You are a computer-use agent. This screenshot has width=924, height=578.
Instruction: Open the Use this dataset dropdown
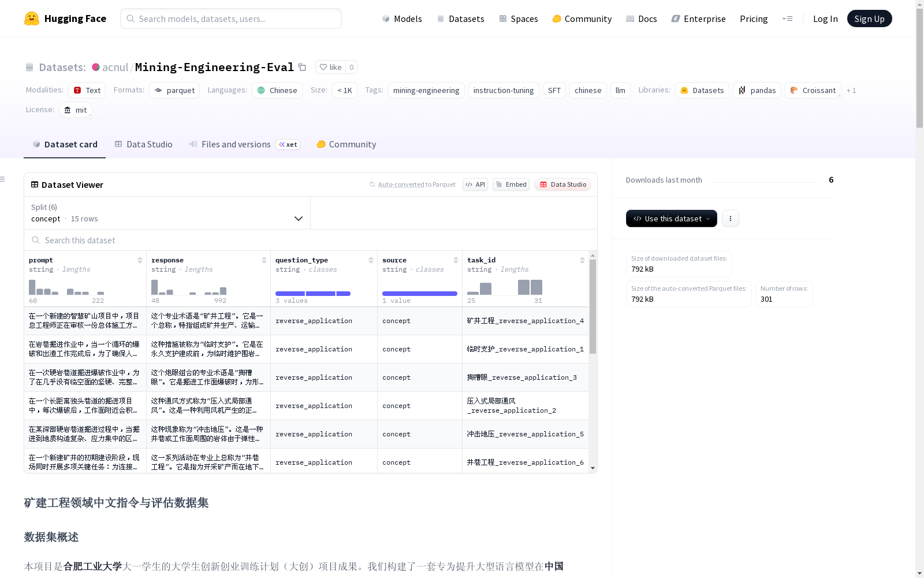coord(672,218)
